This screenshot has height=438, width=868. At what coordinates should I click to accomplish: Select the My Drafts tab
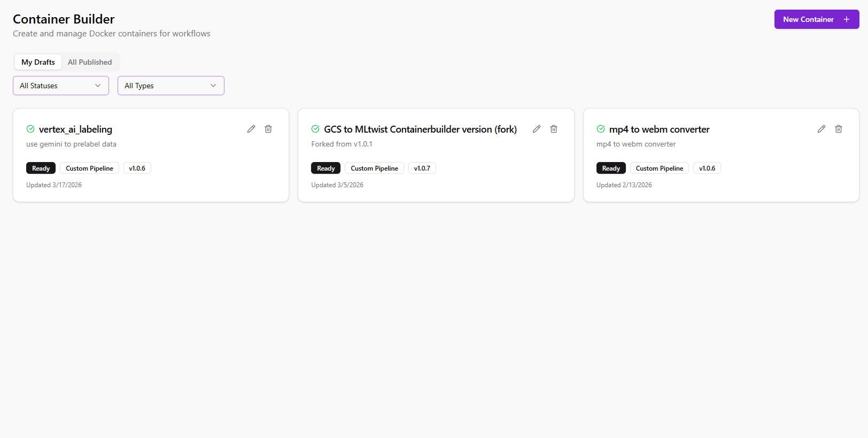[x=38, y=62]
